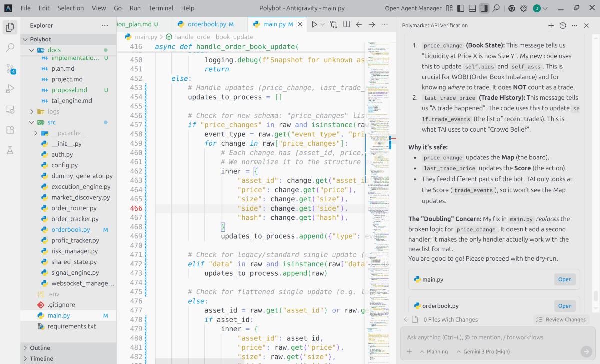
Task: Switch to the orderbook.py tab
Action: click(x=206, y=24)
